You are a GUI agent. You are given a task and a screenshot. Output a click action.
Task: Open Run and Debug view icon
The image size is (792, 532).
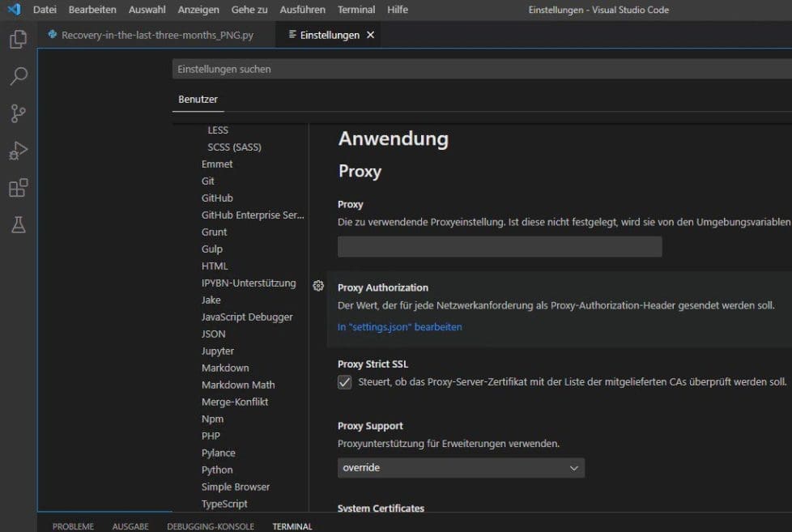(18, 151)
